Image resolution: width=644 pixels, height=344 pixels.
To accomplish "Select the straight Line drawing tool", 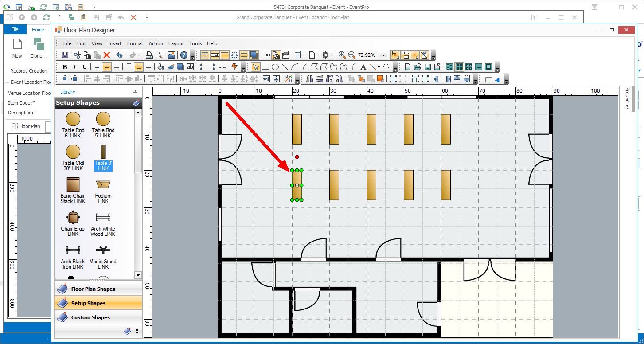I will click(285, 67).
